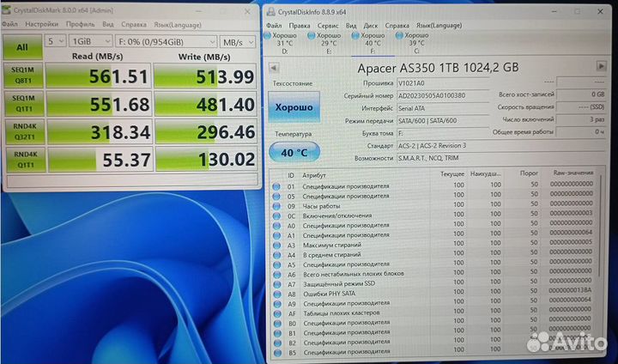Run the RND4K Q1T1 test
The image size is (618, 364).
point(25,160)
